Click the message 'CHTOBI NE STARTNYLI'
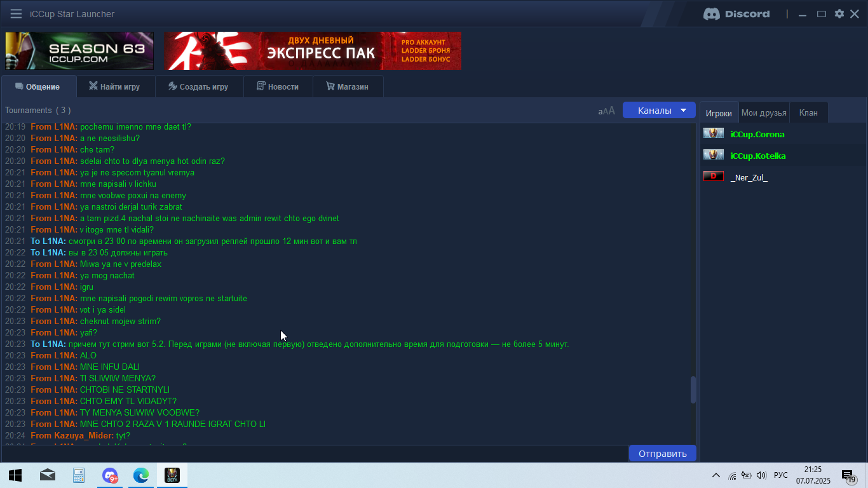868x488 pixels. [125, 390]
